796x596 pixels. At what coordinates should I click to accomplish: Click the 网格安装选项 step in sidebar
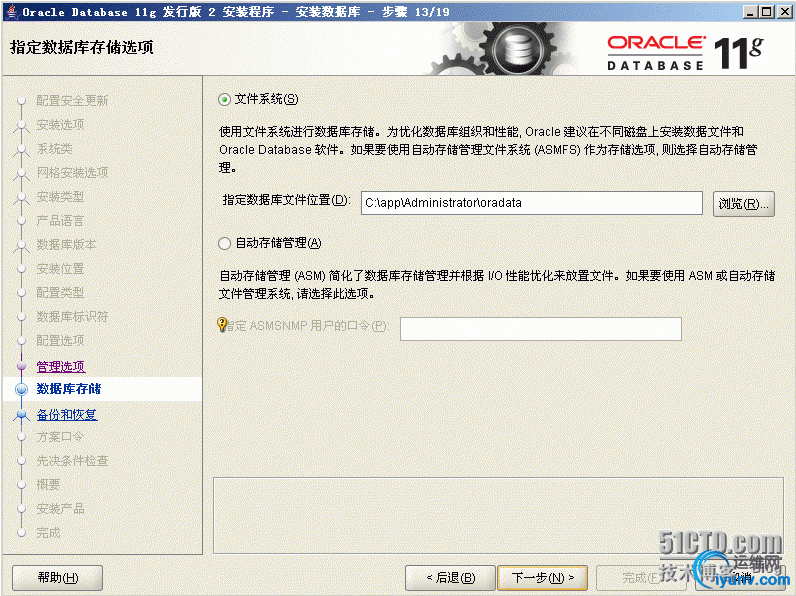click(72, 173)
